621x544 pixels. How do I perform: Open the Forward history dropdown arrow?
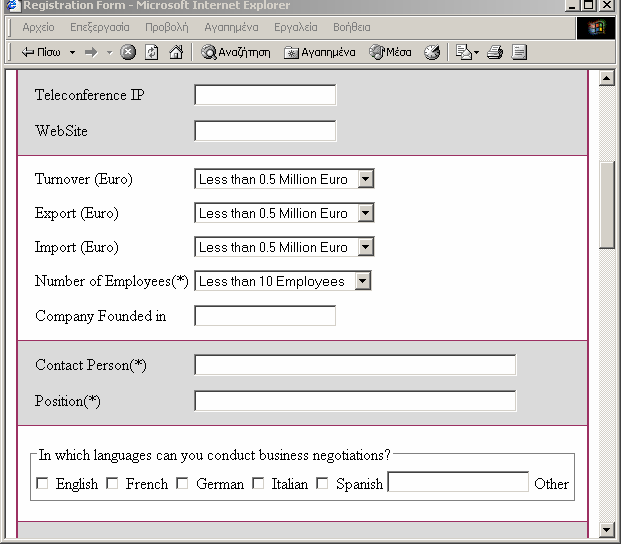[x=109, y=52]
